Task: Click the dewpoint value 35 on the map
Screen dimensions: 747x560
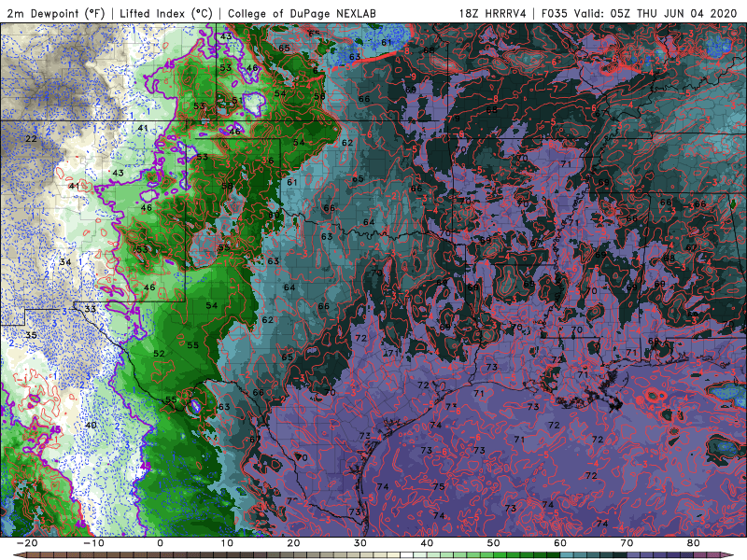Action: pos(31,335)
